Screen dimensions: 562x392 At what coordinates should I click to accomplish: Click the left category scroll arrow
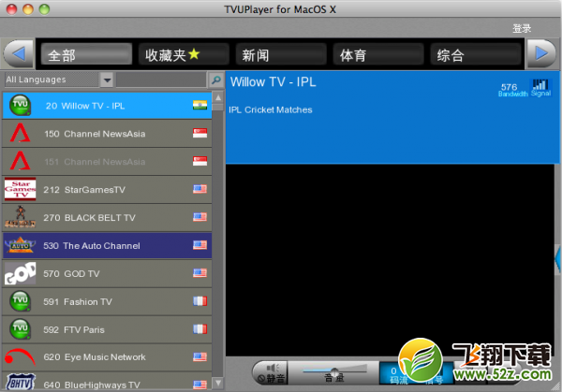[18, 53]
